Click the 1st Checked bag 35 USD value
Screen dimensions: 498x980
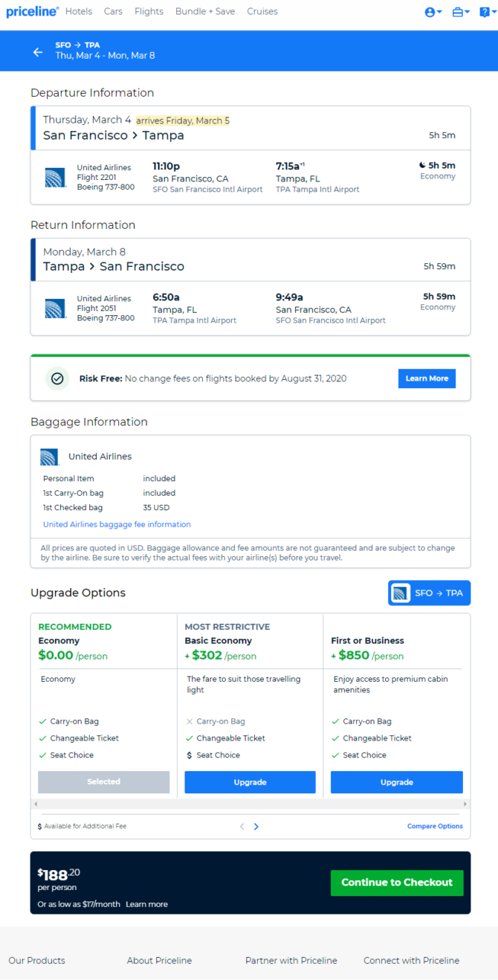coord(156,508)
